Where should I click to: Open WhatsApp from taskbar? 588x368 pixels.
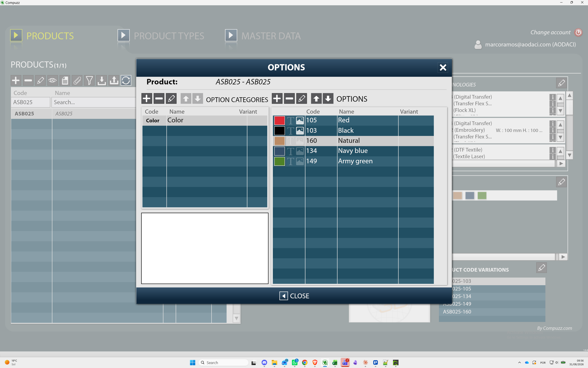[x=295, y=362]
